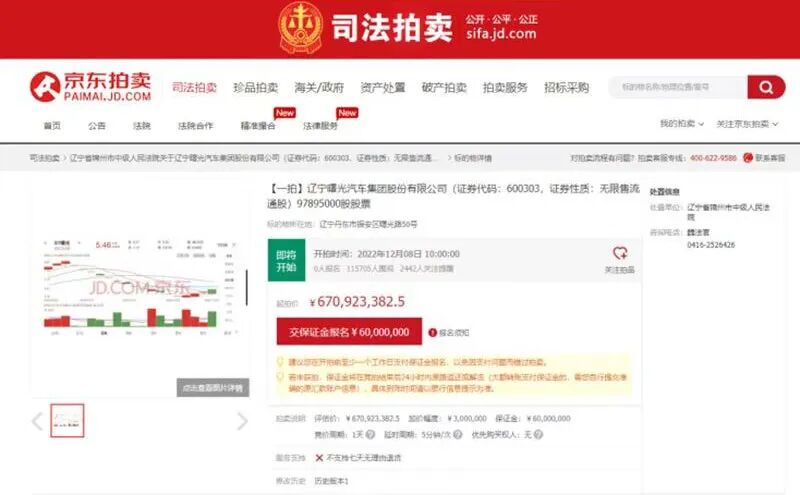Viewport: 800px width, 495px height.
Task: Open the 破产拍卖 navigation tab
Action: tap(444, 87)
